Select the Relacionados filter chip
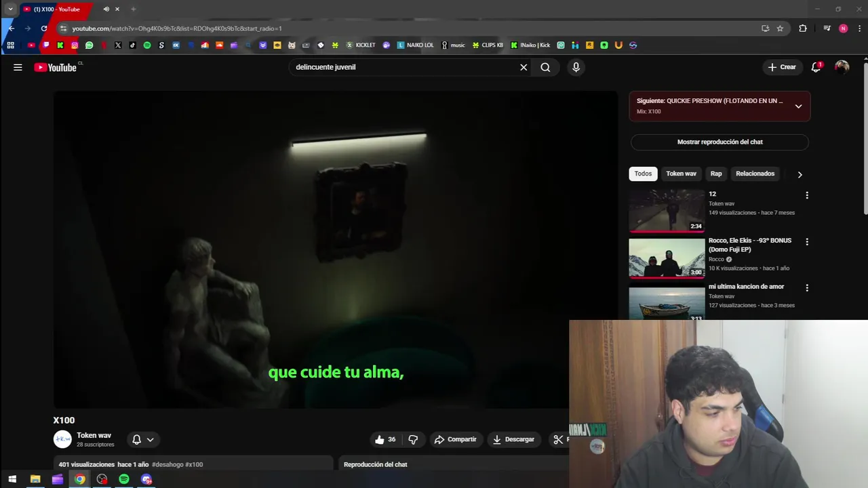 click(x=755, y=174)
